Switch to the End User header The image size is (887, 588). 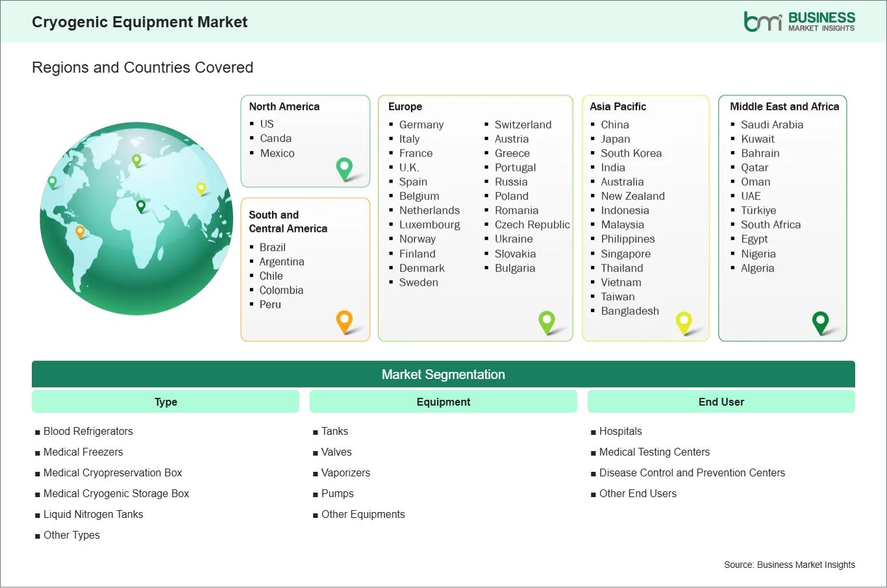click(721, 402)
